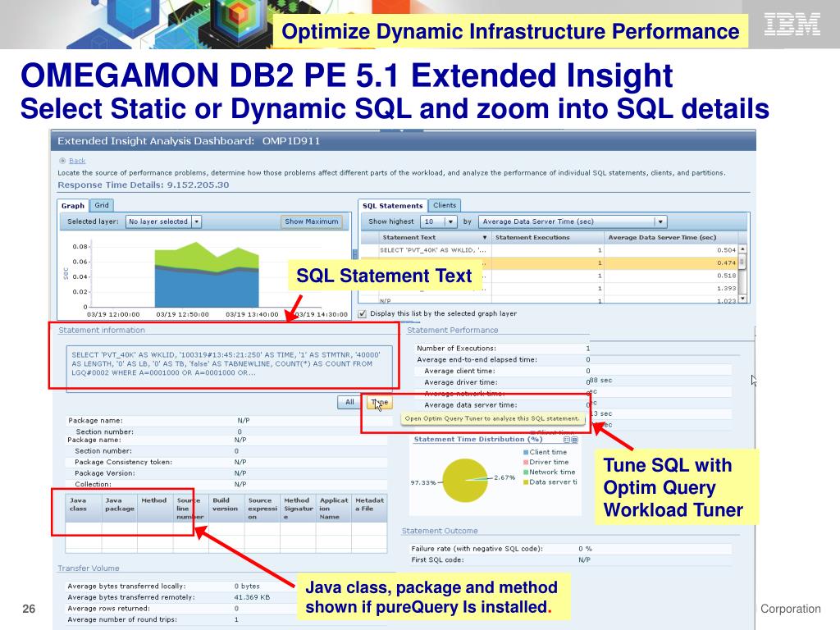Select the N/P statement row
Image resolution: width=840 pixels, height=630 pixels.
[x=550, y=300]
